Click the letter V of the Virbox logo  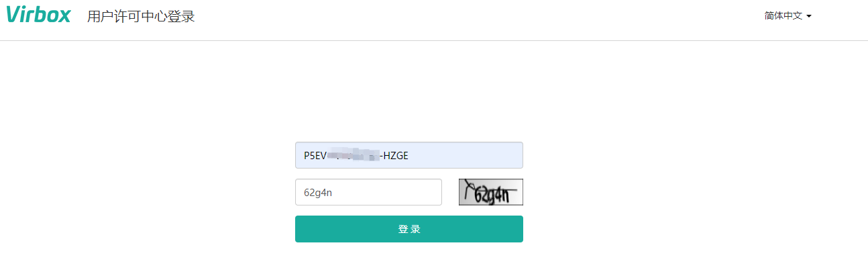coord(15,15)
